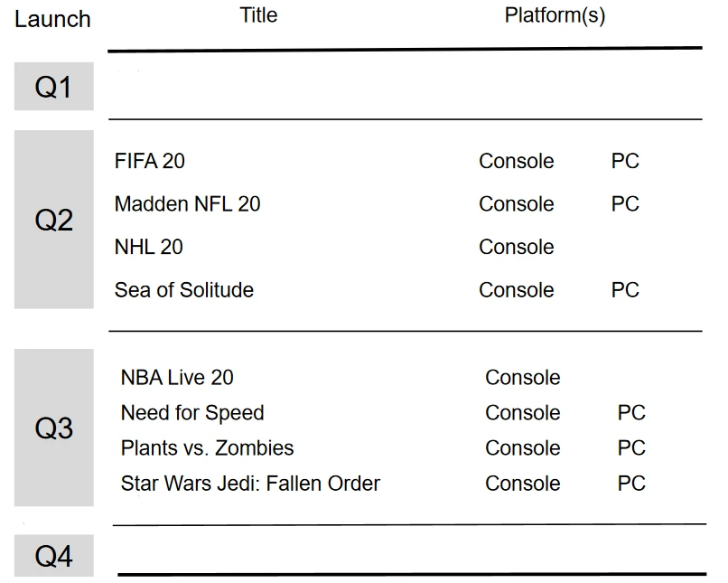Click the Need for Speed title
This screenshot has width=728, height=583.
tap(192, 413)
